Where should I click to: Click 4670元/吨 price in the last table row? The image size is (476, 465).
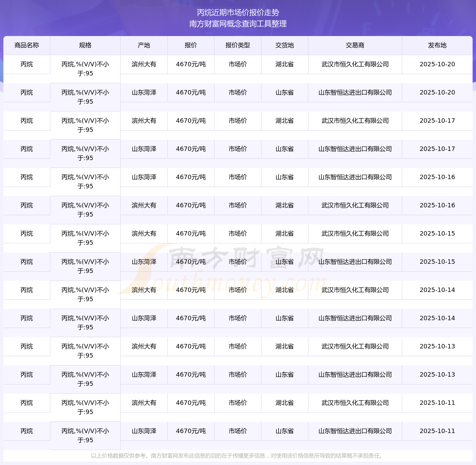tap(191, 431)
